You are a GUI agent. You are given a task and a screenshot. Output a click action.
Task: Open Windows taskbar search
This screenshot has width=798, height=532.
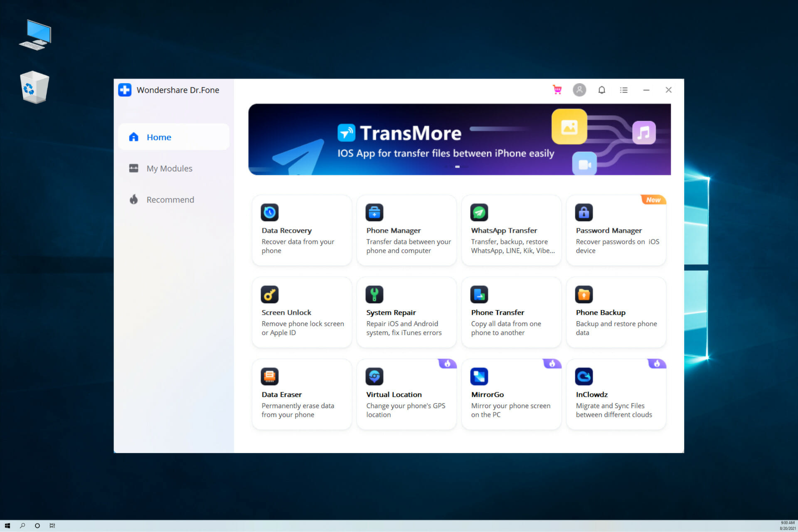pos(22,526)
